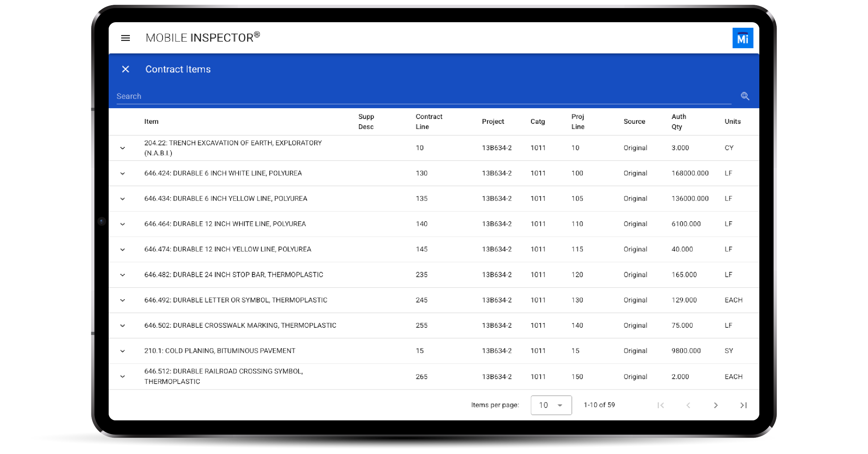Viewport: 868px width, 454px height.
Task: Expand the 204.22 Trench Excavation row
Action: 123,148
